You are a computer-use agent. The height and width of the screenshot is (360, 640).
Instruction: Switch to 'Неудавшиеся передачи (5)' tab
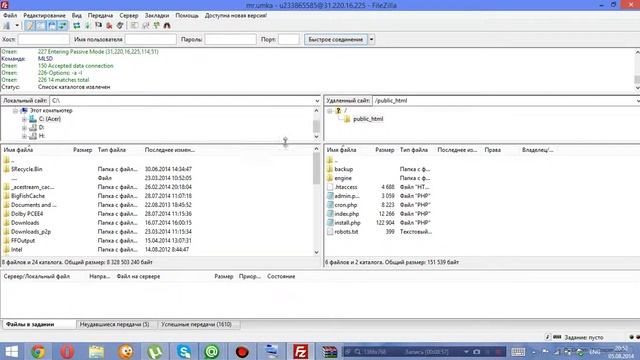point(114,324)
